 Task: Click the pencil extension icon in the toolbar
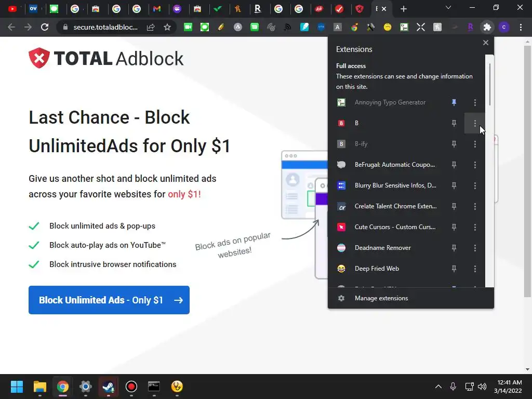[221, 27]
